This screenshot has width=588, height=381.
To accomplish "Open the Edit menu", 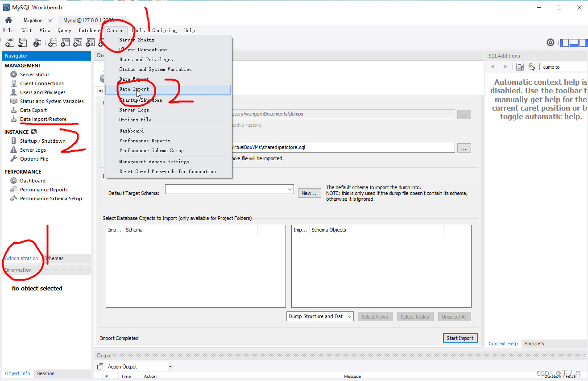I will [x=27, y=30].
